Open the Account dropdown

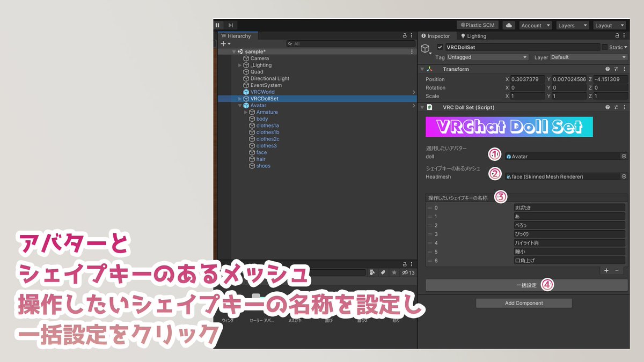[x=535, y=25]
